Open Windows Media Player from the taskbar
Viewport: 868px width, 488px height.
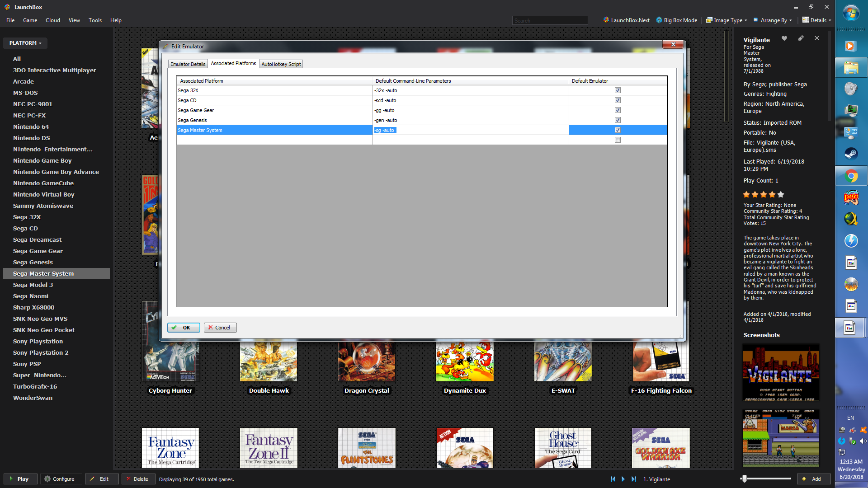click(x=851, y=46)
